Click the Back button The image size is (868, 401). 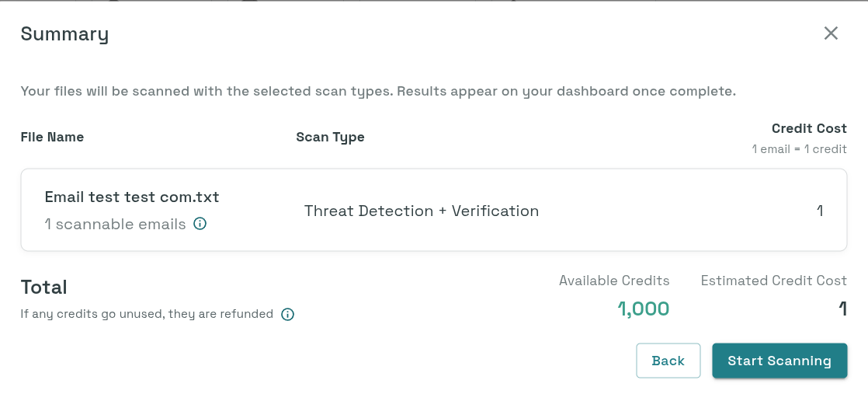(668, 361)
